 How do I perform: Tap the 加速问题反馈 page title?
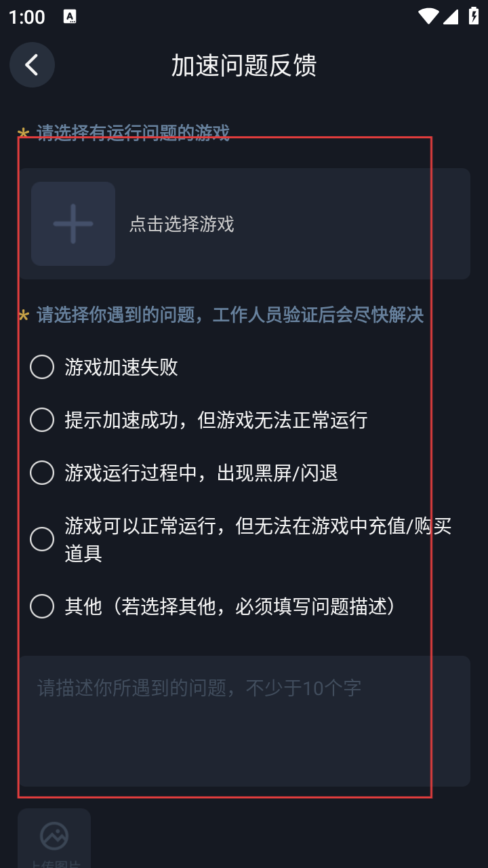pos(244,66)
